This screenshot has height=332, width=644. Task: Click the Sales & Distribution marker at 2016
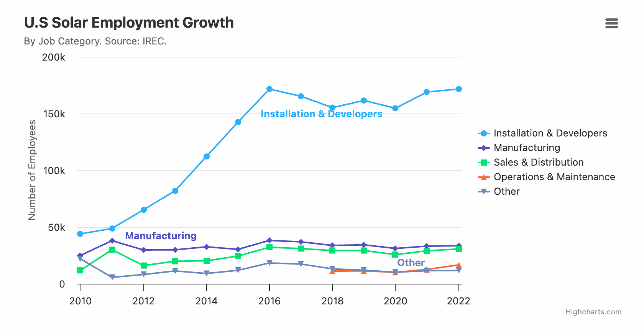tap(269, 247)
